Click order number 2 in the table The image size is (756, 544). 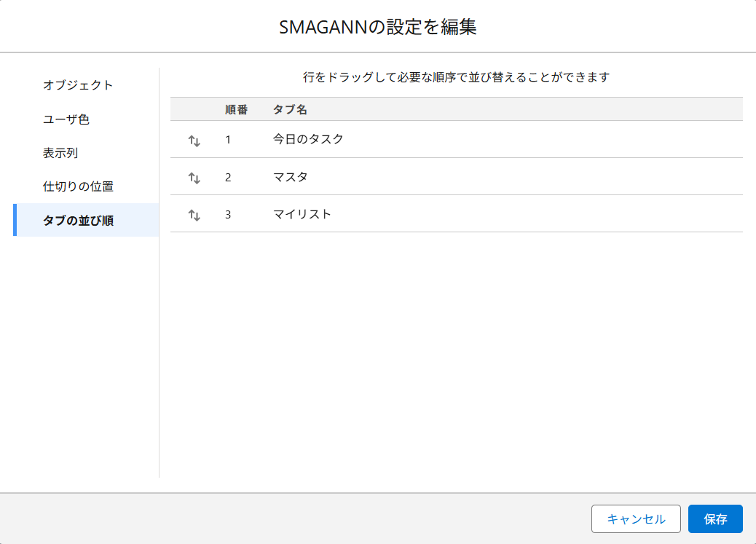coord(228,177)
